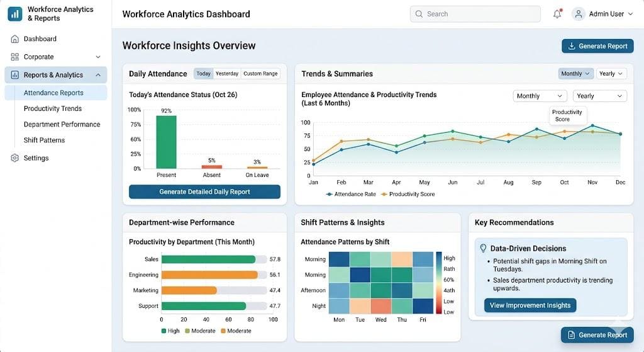Open the Yearly dropdown in Trends header
The width and height of the screenshot is (644, 352).
[611, 74]
